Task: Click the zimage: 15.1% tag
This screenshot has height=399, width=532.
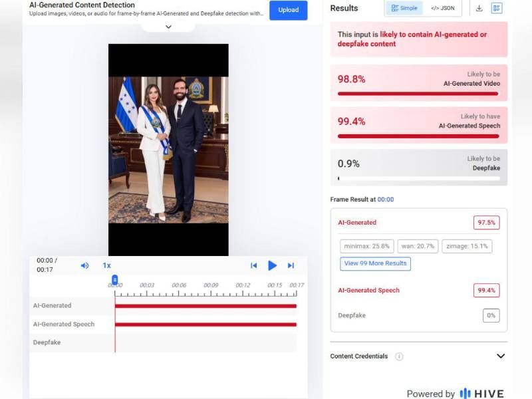Action: (x=467, y=246)
